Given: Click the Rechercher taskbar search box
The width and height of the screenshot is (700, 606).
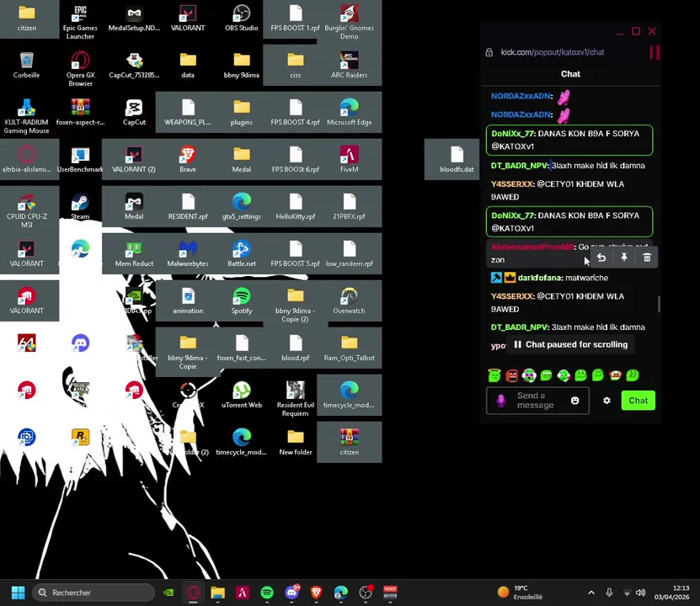Looking at the screenshot, I should click(94, 593).
